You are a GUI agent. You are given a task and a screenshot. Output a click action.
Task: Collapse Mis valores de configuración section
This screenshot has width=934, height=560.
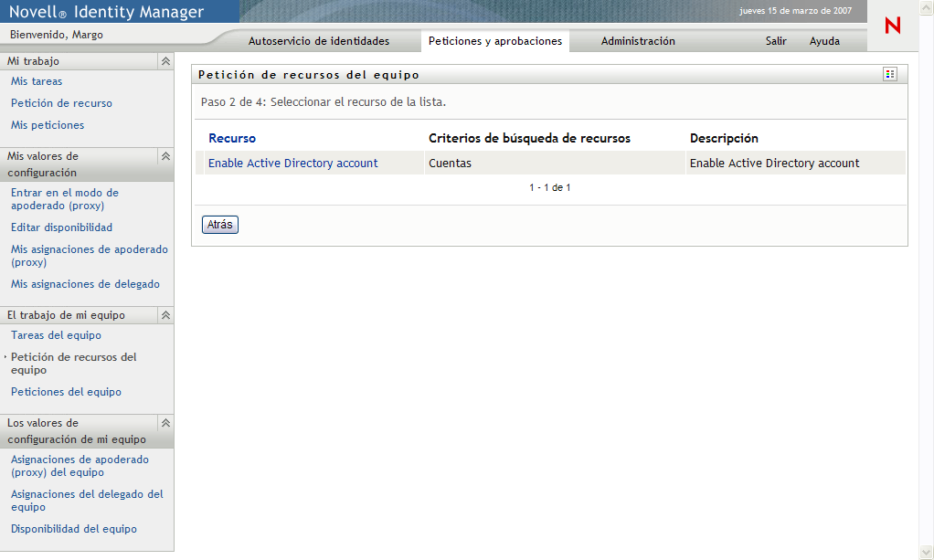click(165, 156)
